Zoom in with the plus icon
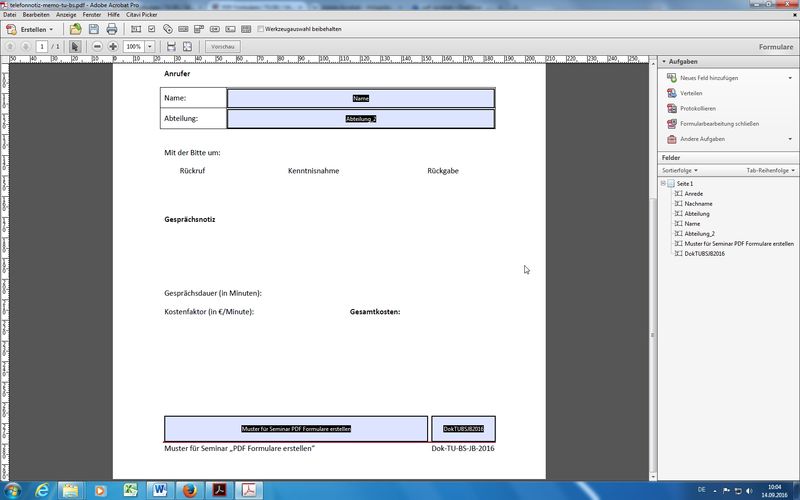The height and width of the screenshot is (500, 800). [x=113, y=46]
